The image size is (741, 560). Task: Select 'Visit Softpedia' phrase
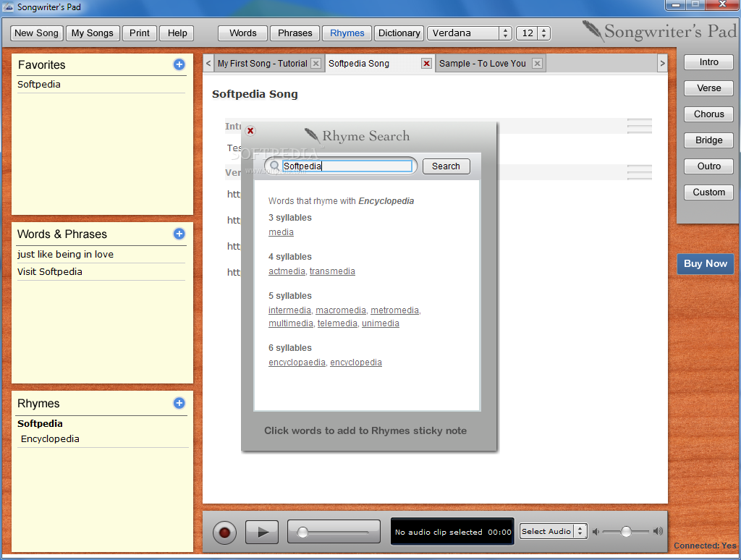[50, 272]
